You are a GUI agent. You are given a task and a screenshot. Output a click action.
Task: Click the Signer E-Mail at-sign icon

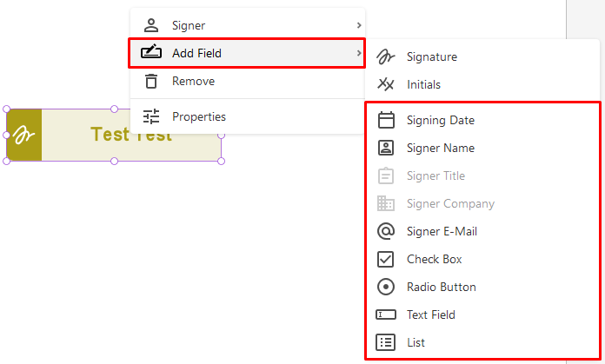386,231
